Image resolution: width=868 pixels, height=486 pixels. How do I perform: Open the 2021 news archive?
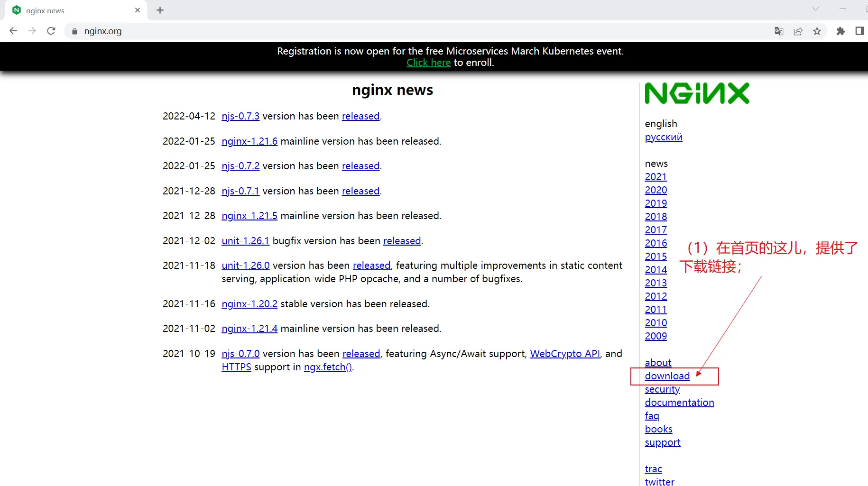click(656, 177)
